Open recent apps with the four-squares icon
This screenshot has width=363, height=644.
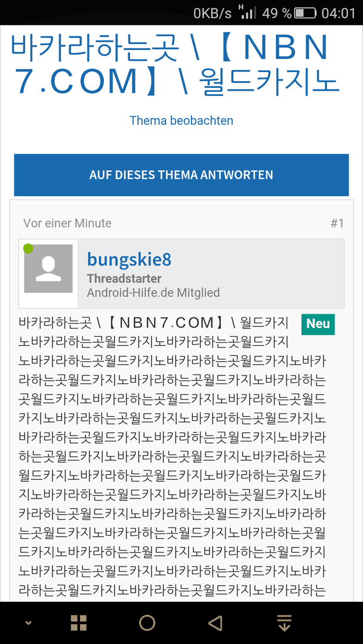(79, 623)
